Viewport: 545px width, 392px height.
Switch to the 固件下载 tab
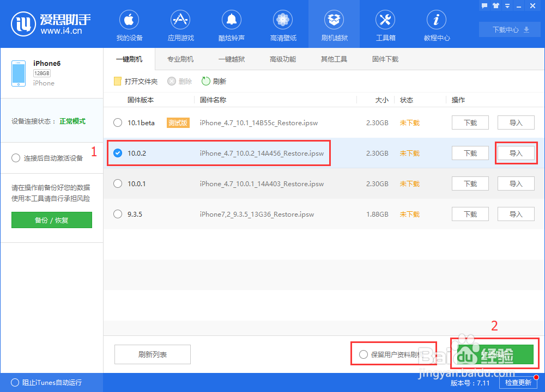pyautogui.click(x=385, y=59)
